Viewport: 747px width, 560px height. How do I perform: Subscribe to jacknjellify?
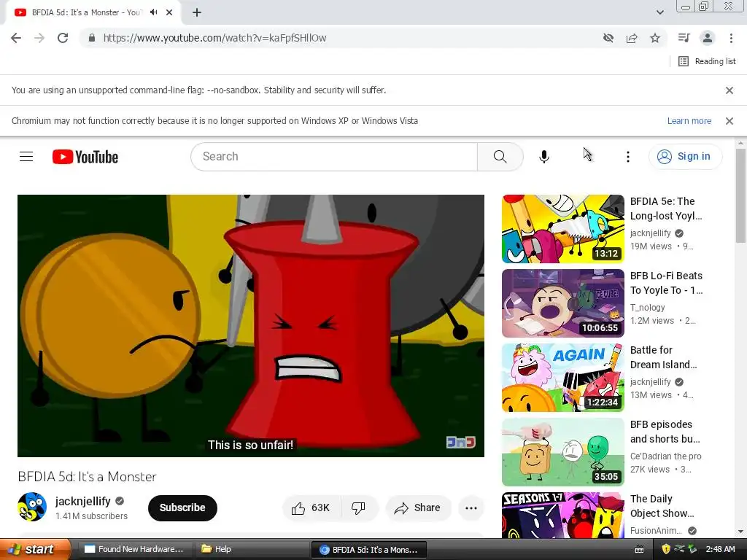click(x=182, y=508)
